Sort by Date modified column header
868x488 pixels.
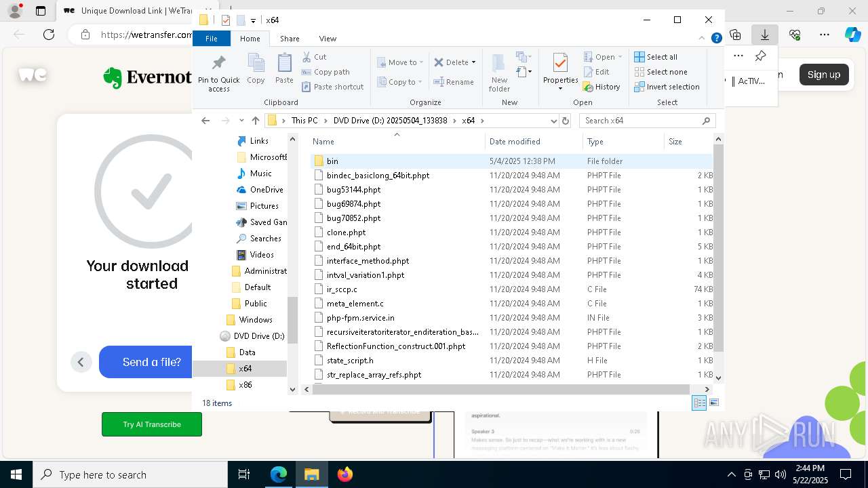point(534,142)
